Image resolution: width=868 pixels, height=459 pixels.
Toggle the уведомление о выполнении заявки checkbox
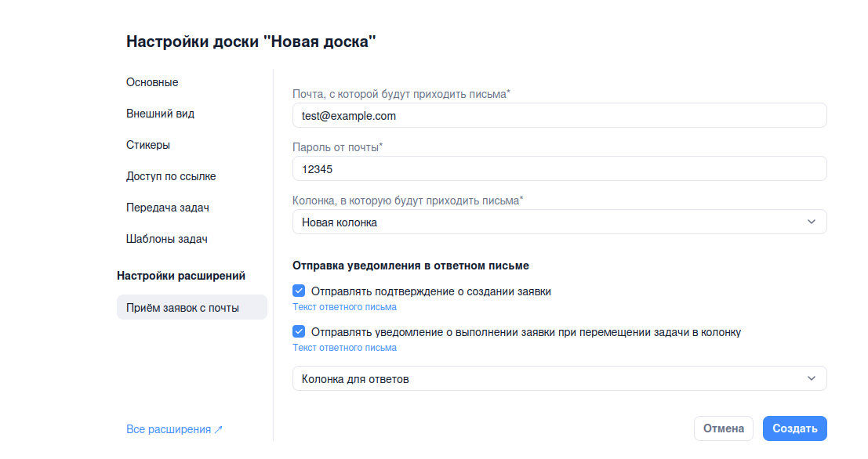pyautogui.click(x=299, y=331)
